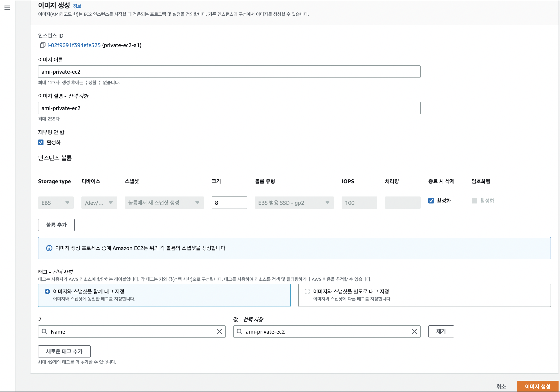This screenshot has height=392, width=560.
Task: Uncheck the delete on termination checkbox
Action: tap(431, 201)
